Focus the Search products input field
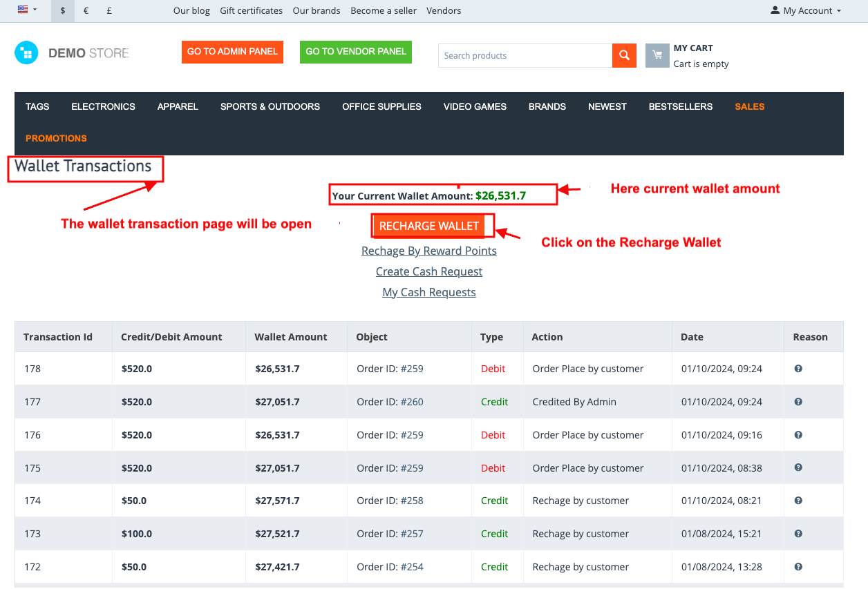Image resolution: width=868 pixels, height=589 pixels. (x=525, y=55)
